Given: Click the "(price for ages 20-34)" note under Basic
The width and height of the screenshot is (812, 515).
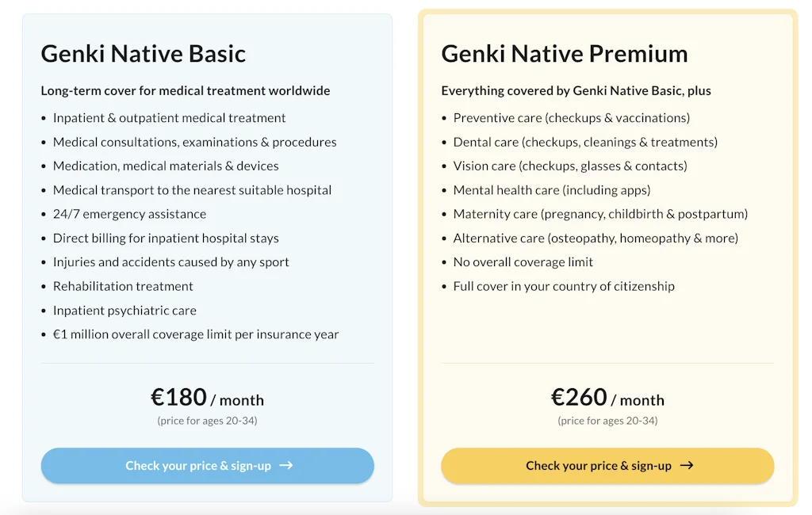Looking at the screenshot, I should pyautogui.click(x=207, y=421).
